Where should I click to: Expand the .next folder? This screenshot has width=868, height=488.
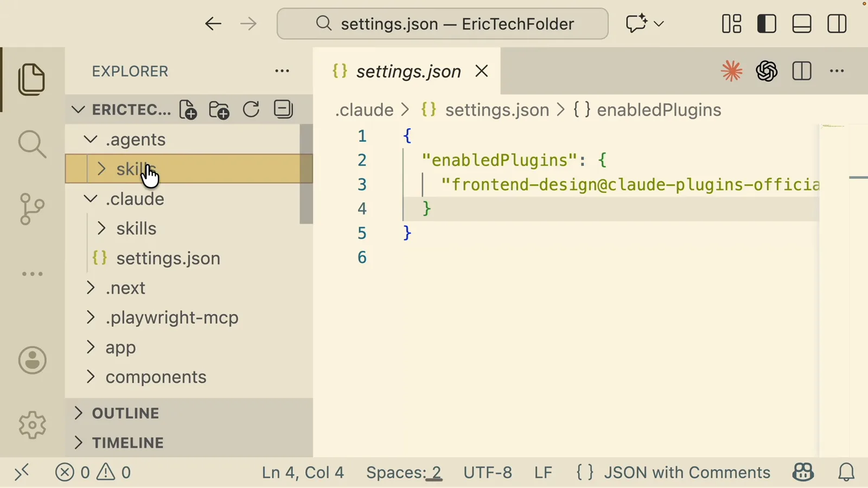point(90,288)
